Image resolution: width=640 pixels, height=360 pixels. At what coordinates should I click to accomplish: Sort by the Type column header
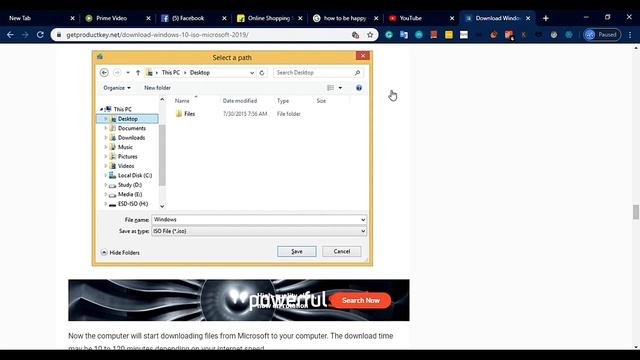[283, 101]
